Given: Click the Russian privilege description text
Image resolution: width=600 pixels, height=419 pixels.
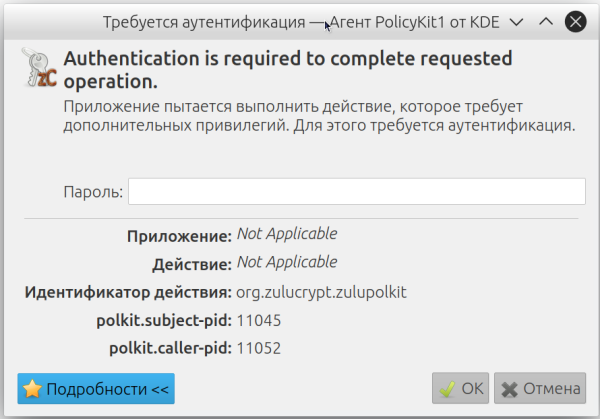Looking at the screenshot, I should (x=318, y=117).
